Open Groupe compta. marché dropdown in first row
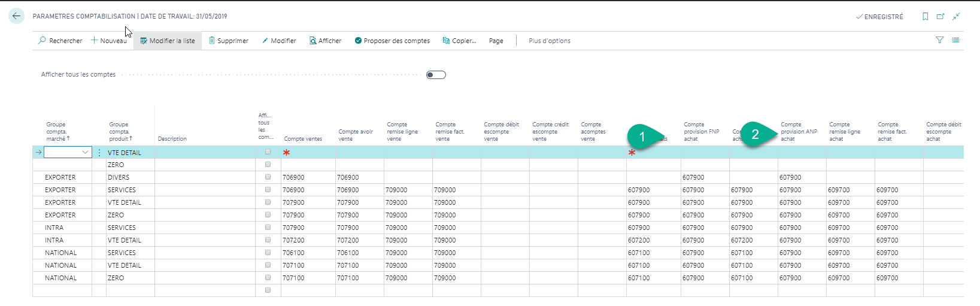The image size is (980, 306). pos(85,153)
